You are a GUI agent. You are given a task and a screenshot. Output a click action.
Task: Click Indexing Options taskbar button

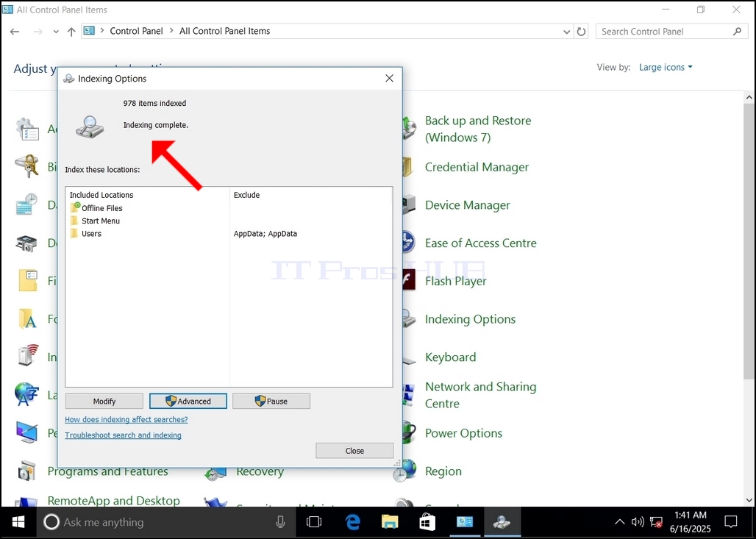coord(502,521)
